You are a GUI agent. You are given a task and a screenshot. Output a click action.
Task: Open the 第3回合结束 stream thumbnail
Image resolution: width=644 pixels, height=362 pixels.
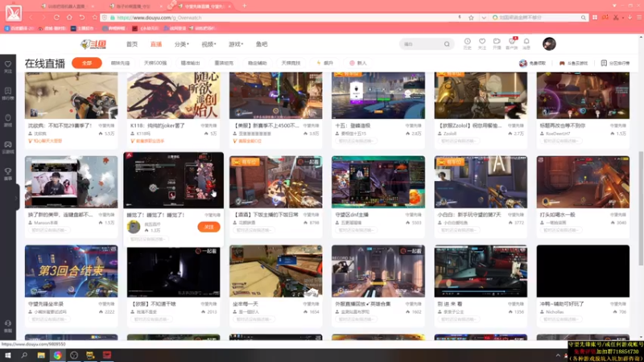(71, 271)
